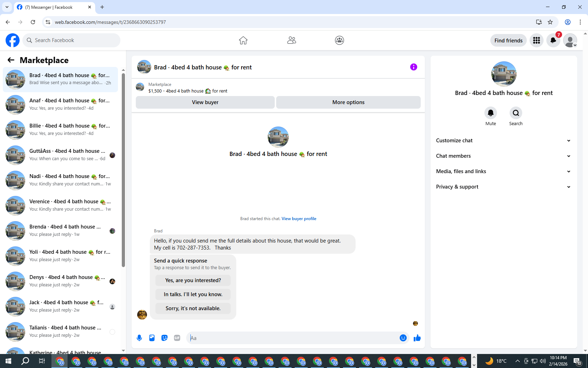Screen dimensions: 588x368
Task: Open Windows taskbar search
Action: 25,361
